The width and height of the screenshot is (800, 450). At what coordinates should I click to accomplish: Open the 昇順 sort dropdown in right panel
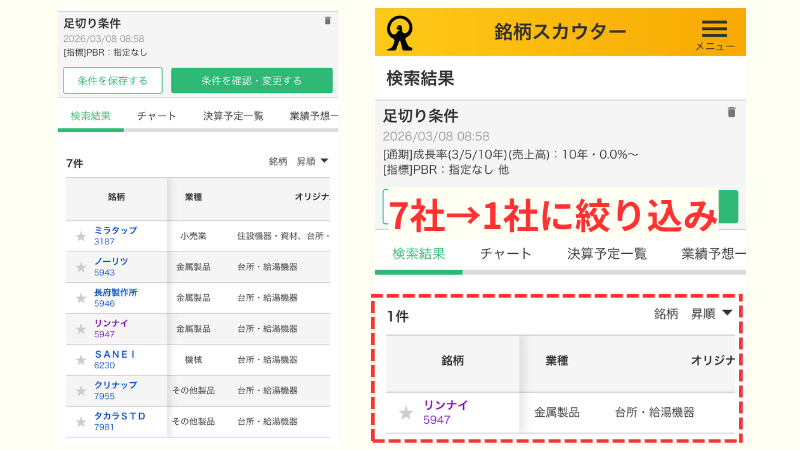711,314
